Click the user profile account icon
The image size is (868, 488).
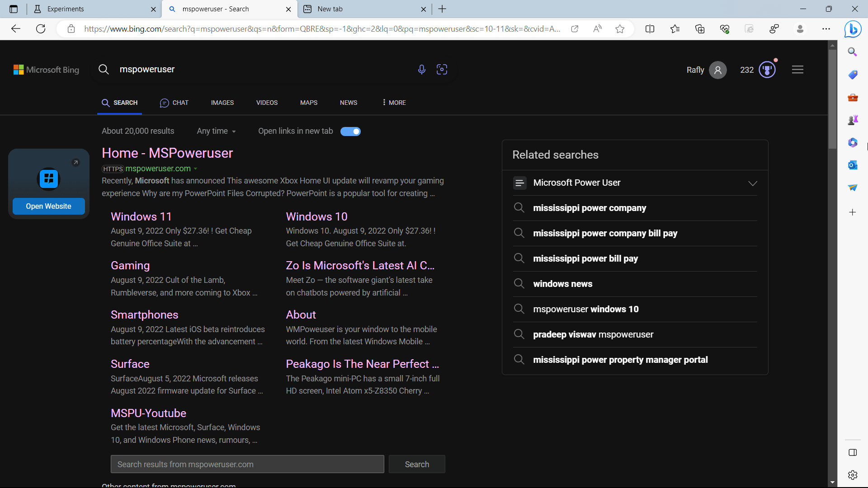[x=718, y=70]
